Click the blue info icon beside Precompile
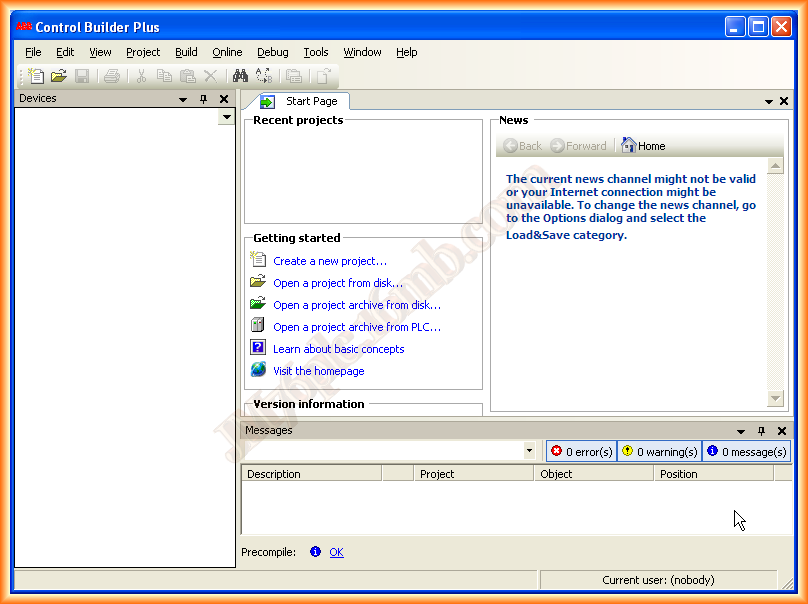808x604 pixels. [316, 552]
